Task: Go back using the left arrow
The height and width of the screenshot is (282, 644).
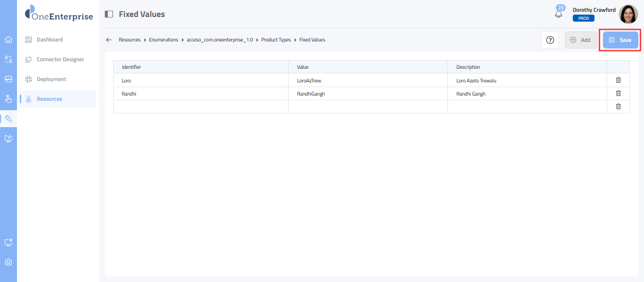Action: [109, 40]
